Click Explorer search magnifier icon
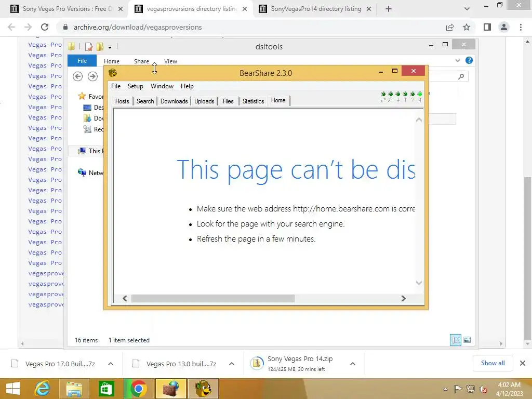 coord(461,77)
